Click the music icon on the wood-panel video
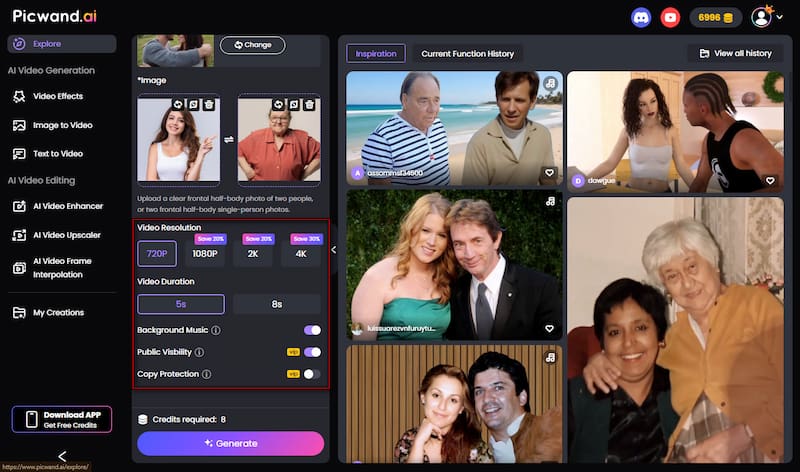800x472 pixels. (x=550, y=358)
